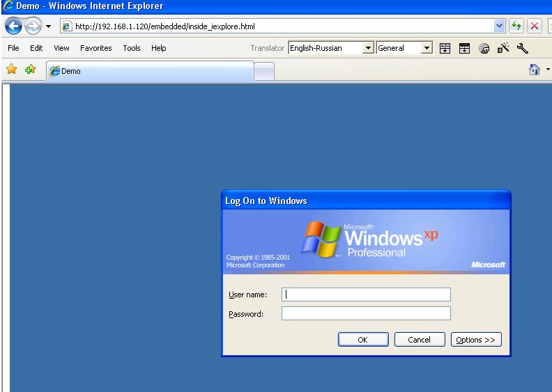Open the recent pages dropdown beside Forward

pyautogui.click(x=48, y=26)
